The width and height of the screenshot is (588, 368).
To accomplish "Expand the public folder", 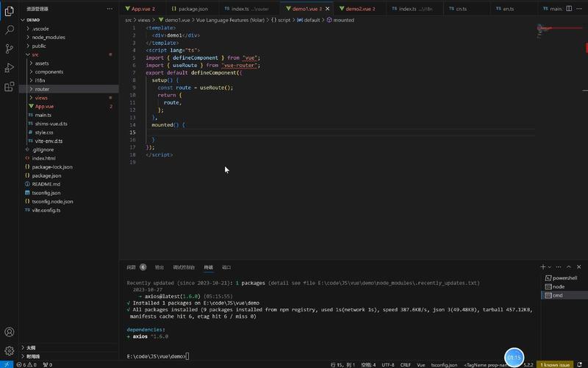I will 69,46.
